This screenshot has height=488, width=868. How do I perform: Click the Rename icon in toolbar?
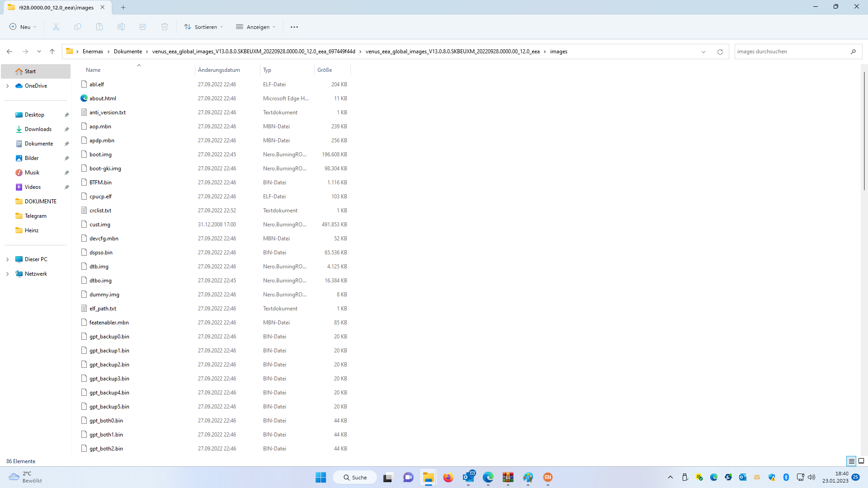click(x=121, y=27)
